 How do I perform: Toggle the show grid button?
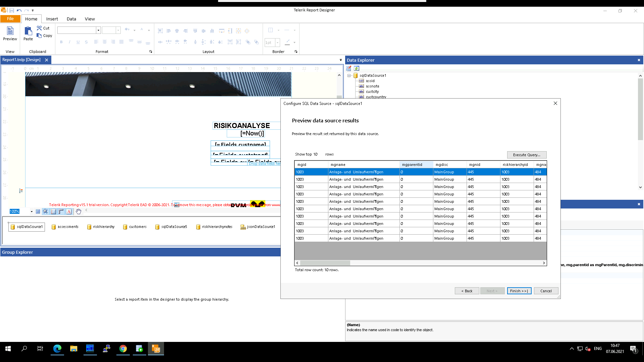38,212
